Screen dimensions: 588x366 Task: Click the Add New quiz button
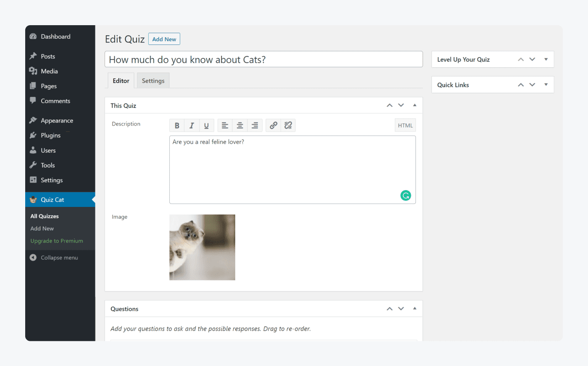tap(164, 39)
